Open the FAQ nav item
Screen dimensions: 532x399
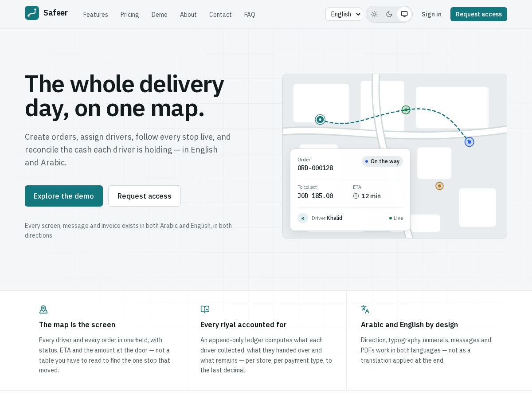[x=250, y=15]
